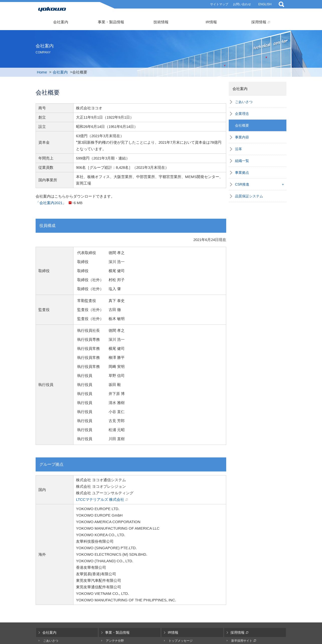The height and width of the screenshot is (644, 322).
Task: Click 会社案内 breadcrumb link
Action: pyautogui.click(x=60, y=72)
